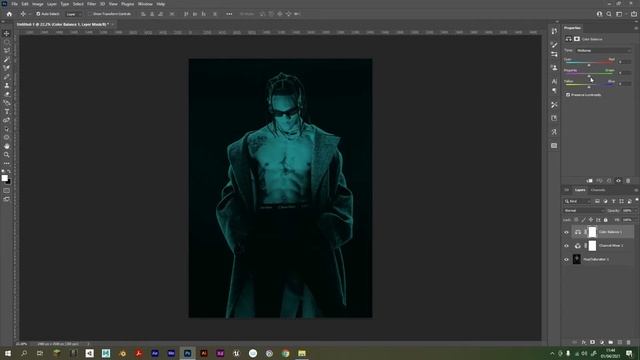This screenshot has width=640, height=360.
Task: Open the Layer menu
Action: click(52, 4)
